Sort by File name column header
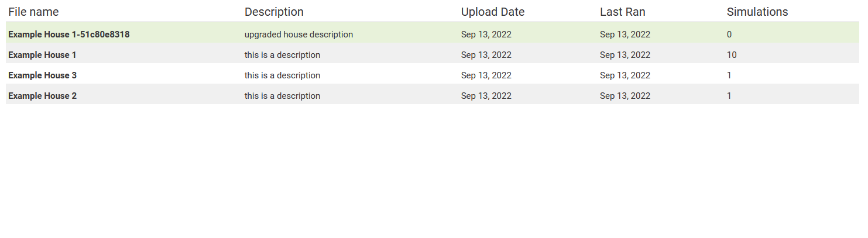Viewport: 868px width, 238px height. (33, 12)
